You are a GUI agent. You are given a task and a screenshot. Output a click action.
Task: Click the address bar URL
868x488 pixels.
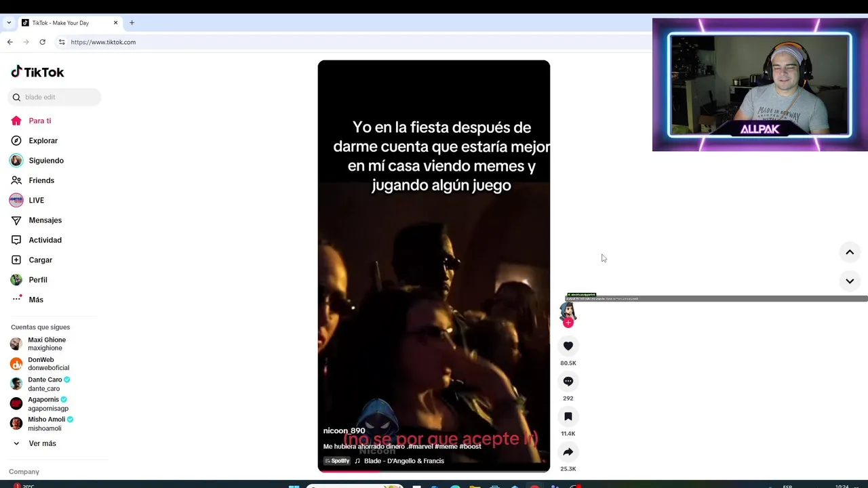coord(103,42)
